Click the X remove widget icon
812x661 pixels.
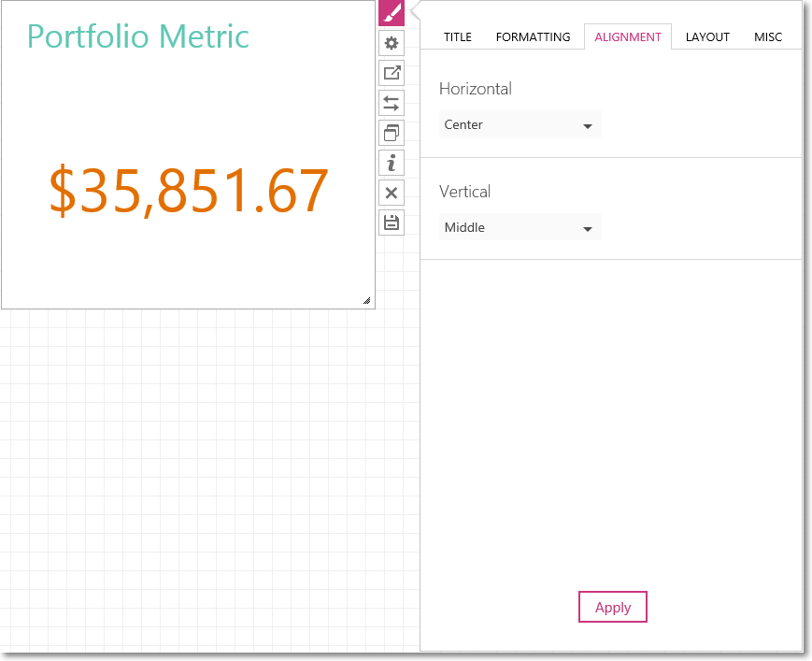[392, 194]
